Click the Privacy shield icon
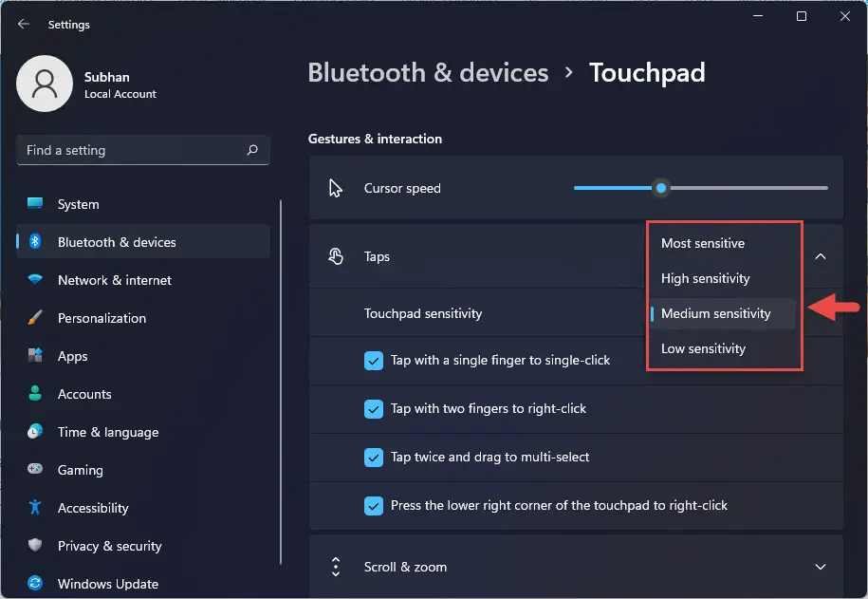 pyautogui.click(x=35, y=545)
